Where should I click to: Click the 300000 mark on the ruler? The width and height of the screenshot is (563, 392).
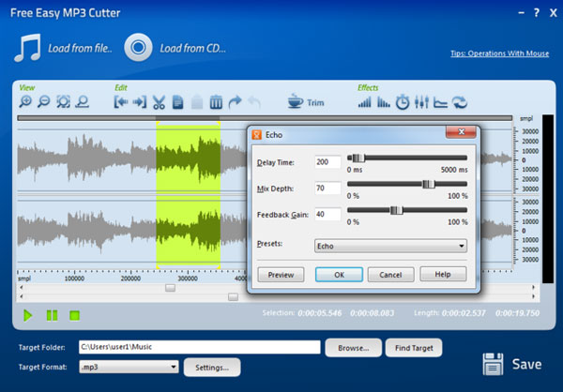click(188, 279)
